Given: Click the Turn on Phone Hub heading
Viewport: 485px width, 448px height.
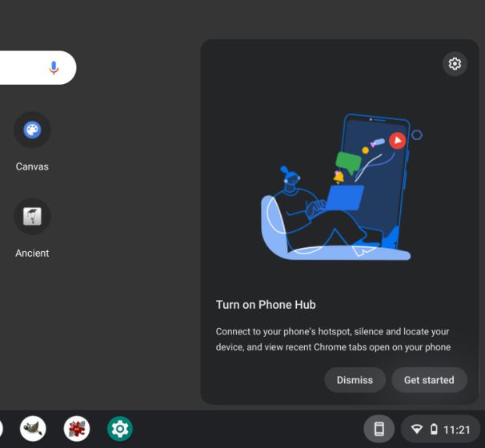Looking at the screenshot, I should (x=266, y=305).
